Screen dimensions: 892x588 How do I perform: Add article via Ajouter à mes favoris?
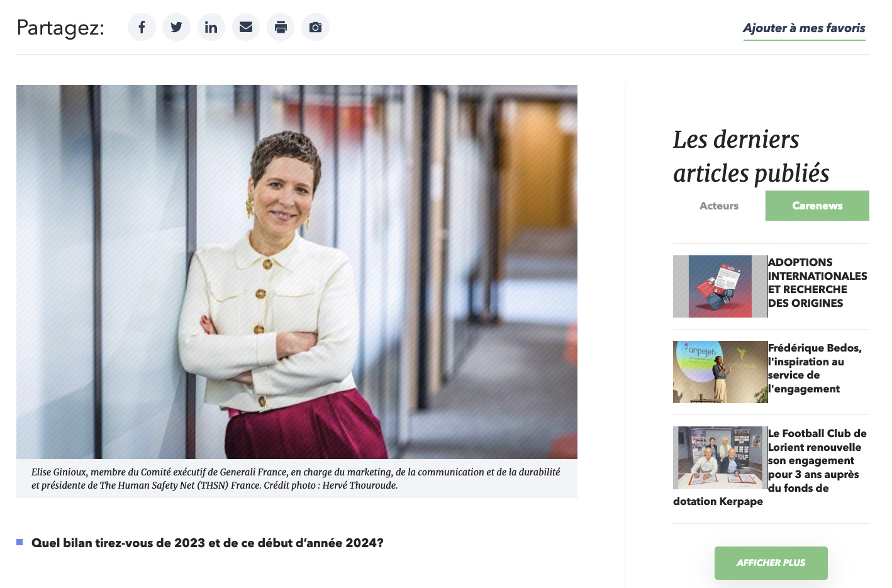point(804,28)
